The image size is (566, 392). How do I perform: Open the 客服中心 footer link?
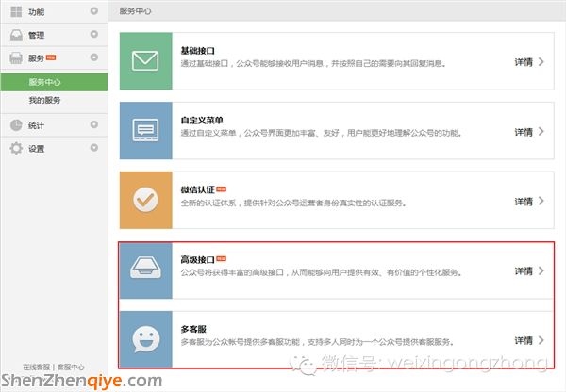tap(71, 367)
